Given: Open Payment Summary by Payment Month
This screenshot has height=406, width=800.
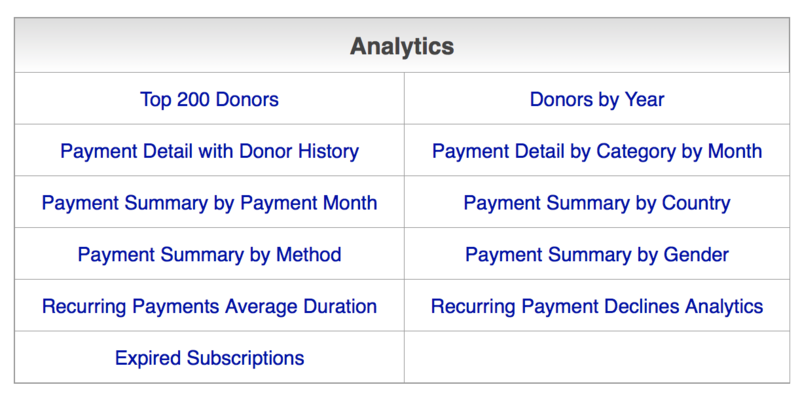Looking at the screenshot, I should [x=209, y=203].
